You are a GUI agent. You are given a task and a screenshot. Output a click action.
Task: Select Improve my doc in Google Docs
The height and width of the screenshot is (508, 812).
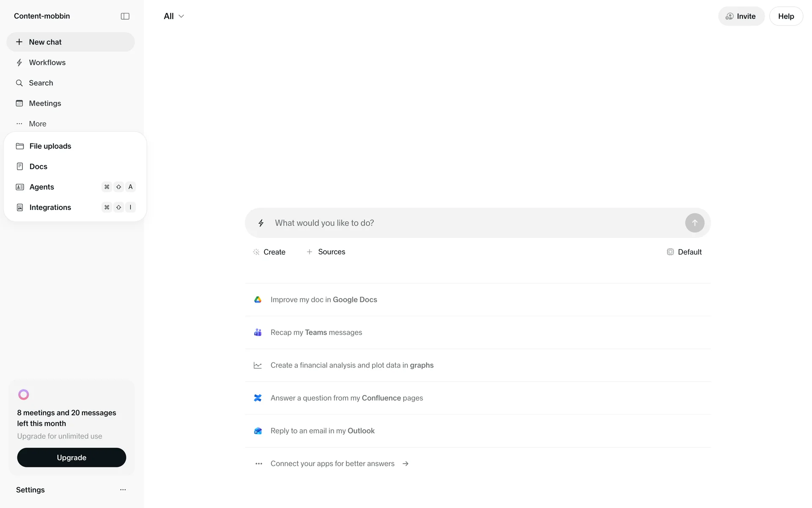(324, 300)
